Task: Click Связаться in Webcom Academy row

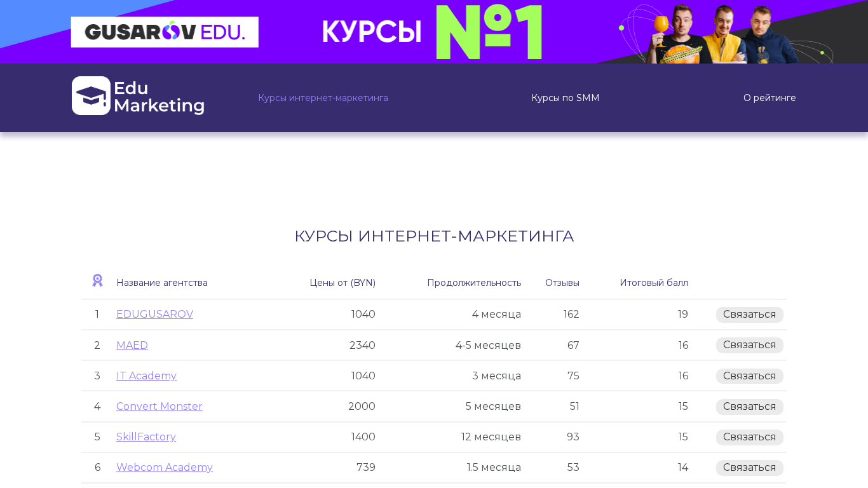Action: point(750,468)
